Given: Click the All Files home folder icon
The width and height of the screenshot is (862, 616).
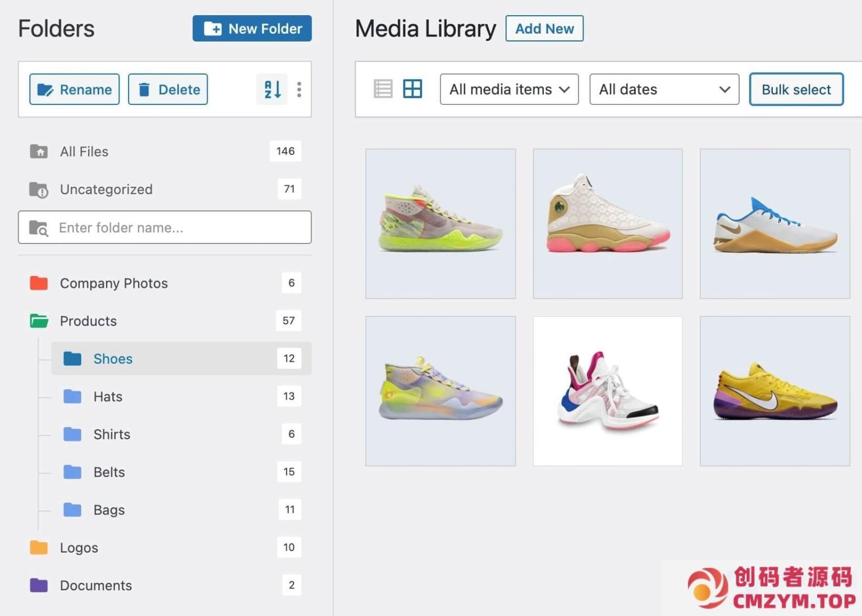Looking at the screenshot, I should point(39,151).
